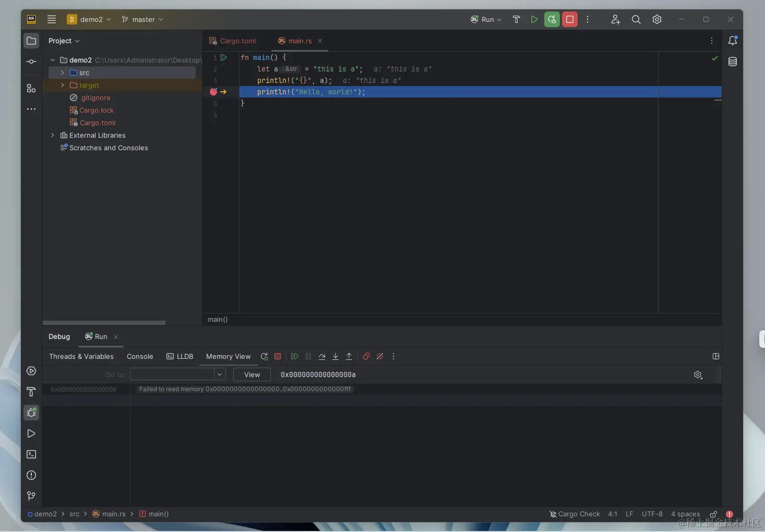Close the main.rs tab

(320, 41)
